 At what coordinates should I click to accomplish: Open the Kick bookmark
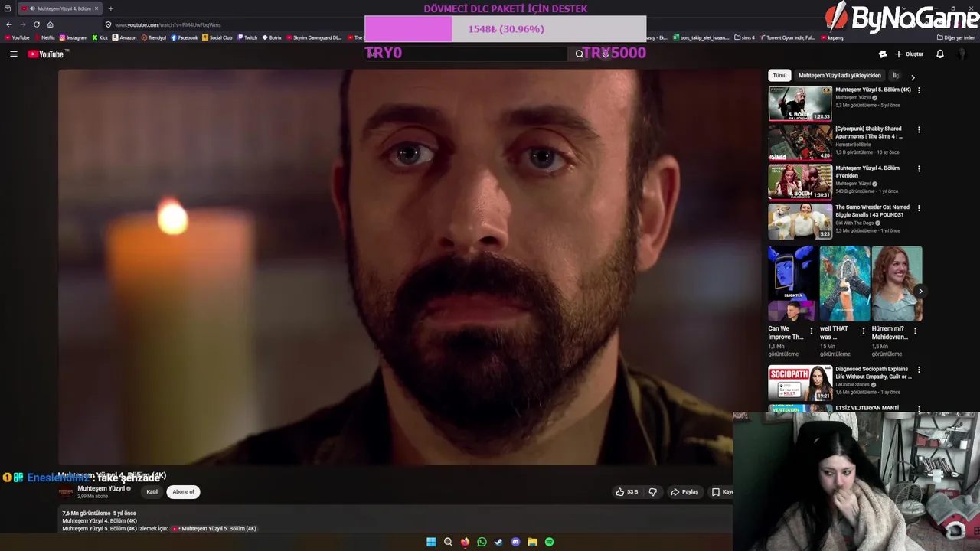[x=100, y=37]
